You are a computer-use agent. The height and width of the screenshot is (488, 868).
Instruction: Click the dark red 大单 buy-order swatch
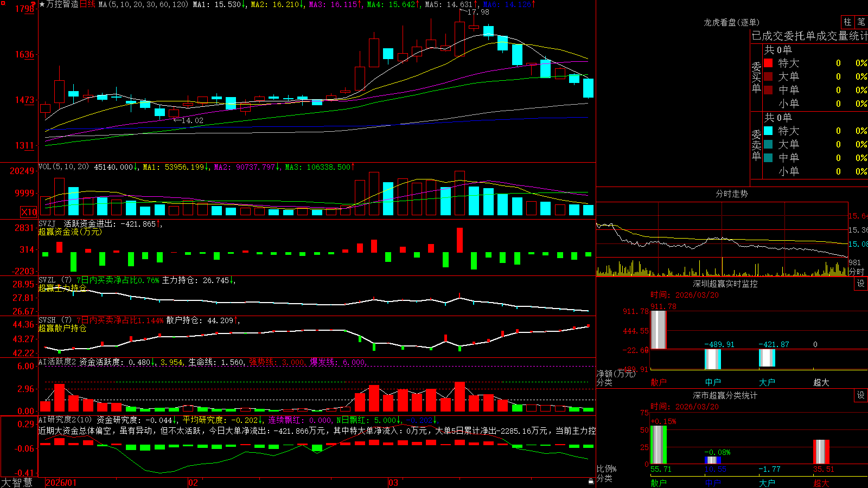[768, 76]
